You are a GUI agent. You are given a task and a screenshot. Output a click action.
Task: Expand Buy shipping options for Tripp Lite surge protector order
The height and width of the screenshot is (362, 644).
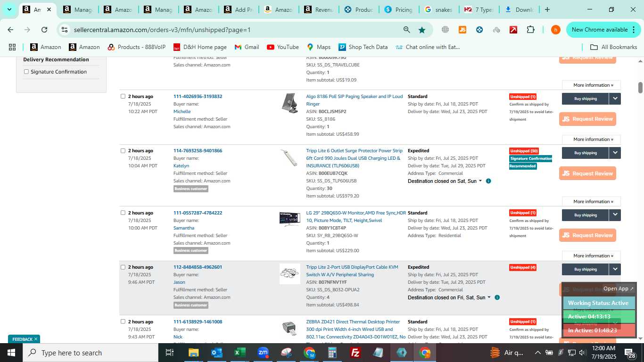(x=615, y=153)
